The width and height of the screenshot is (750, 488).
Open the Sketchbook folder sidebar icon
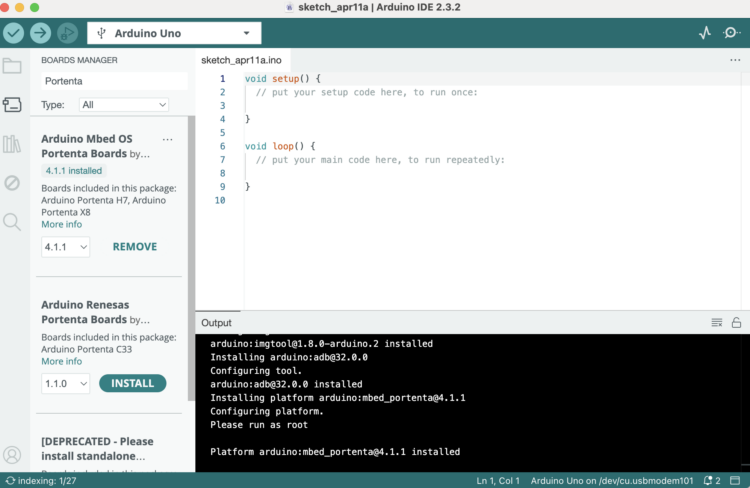pyautogui.click(x=12, y=66)
